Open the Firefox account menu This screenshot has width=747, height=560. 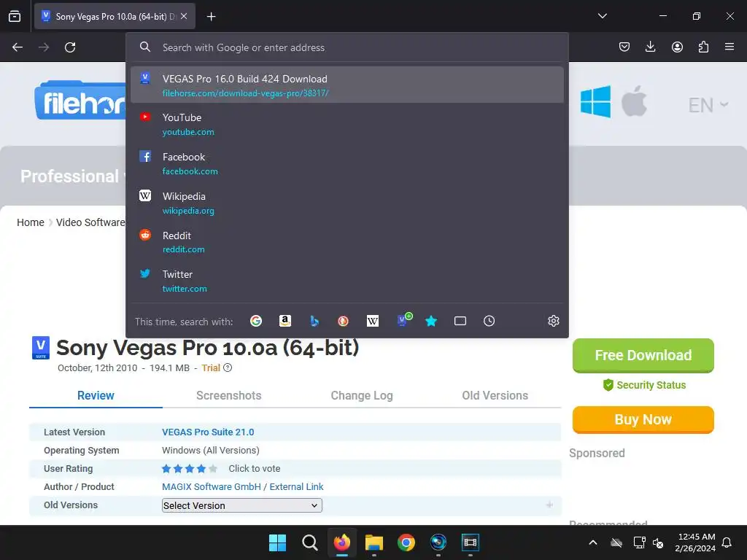pyautogui.click(x=677, y=47)
